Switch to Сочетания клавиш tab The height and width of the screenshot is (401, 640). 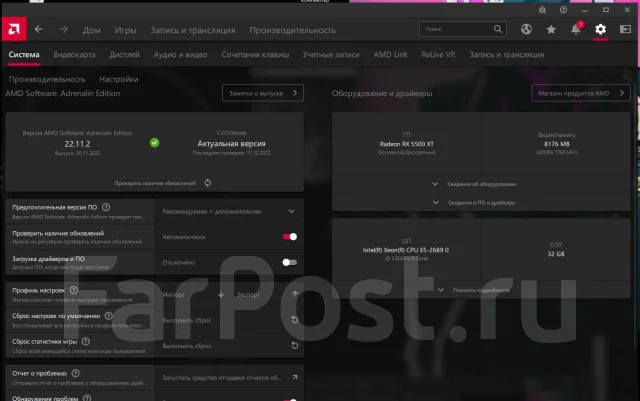[x=255, y=55]
